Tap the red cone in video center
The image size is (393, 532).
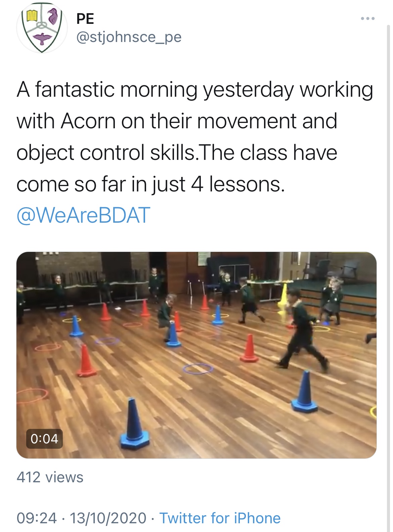pos(249,348)
